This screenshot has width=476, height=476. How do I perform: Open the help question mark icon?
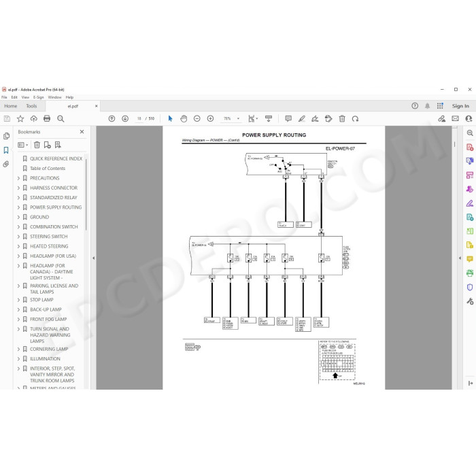pyautogui.click(x=415, y=106)
